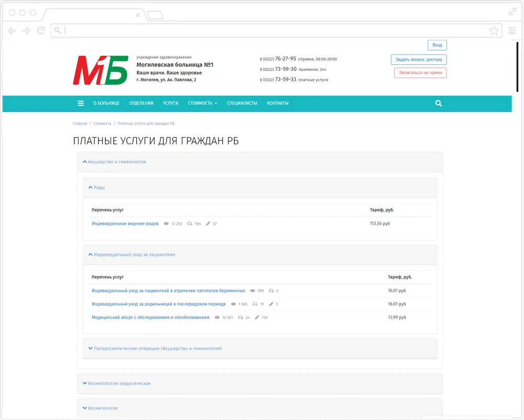
Task: Expand Косметология хирургическая section
Action: [x=117, y=384]
